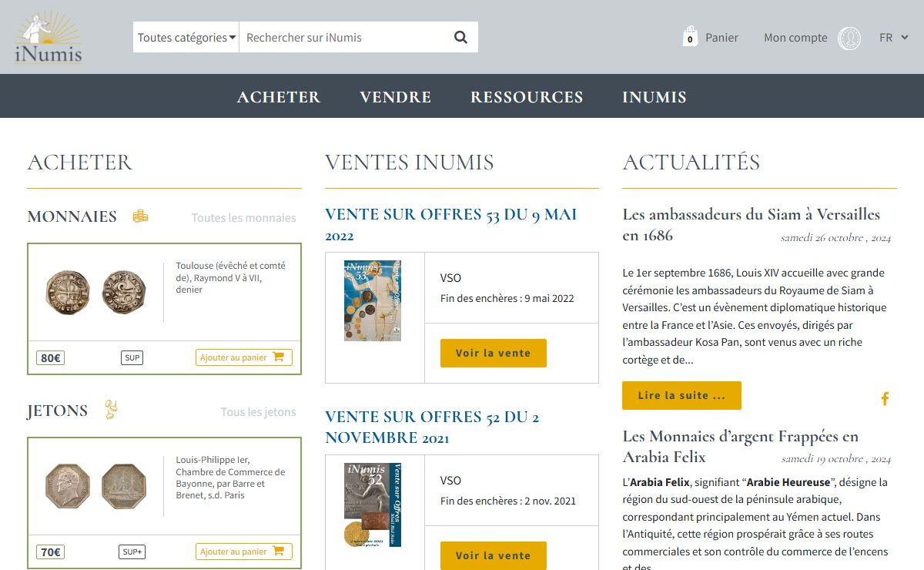Click Voir la vente for Vente 52

tap(494, 555)
